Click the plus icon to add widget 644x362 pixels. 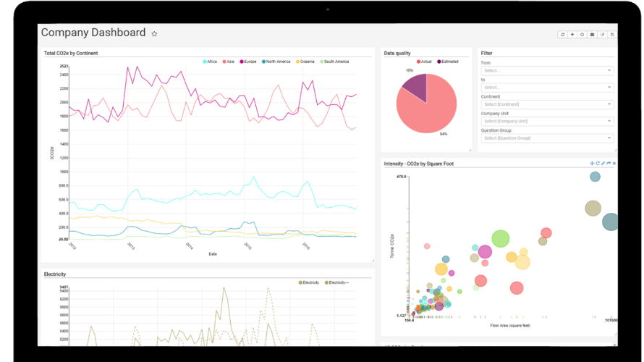pyautogui.click(x=572, y=35)
